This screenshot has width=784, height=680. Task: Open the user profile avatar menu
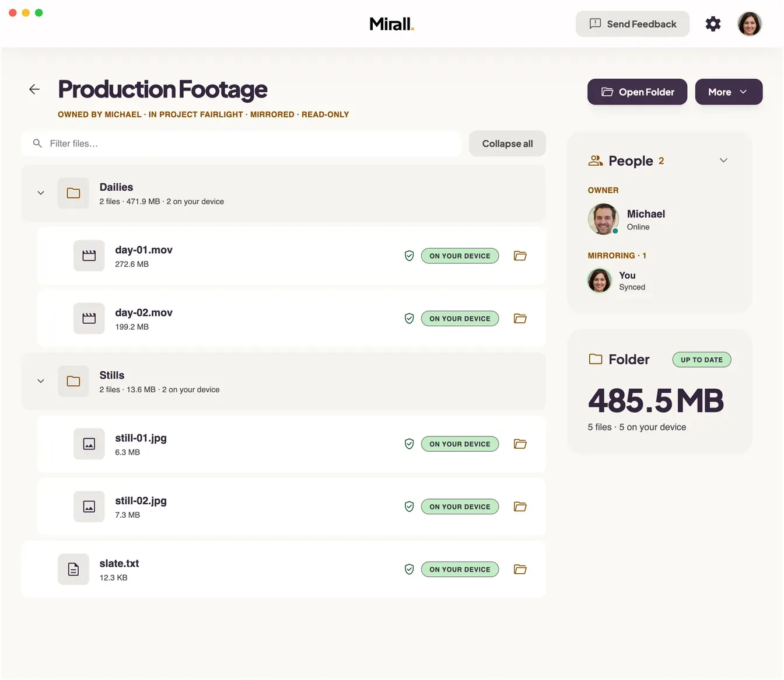(x=750, y=24)
